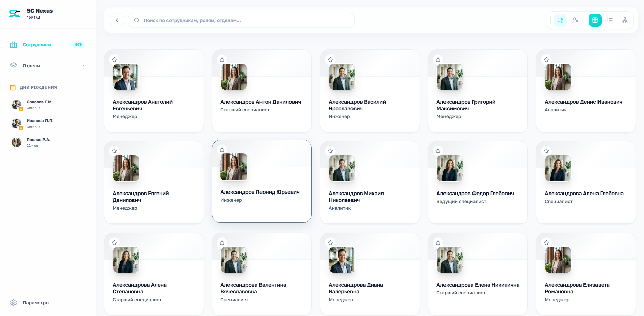The height and width of the screenshot is (316, 644).
Task: Switch to org chart view
Action: [625, 20]
